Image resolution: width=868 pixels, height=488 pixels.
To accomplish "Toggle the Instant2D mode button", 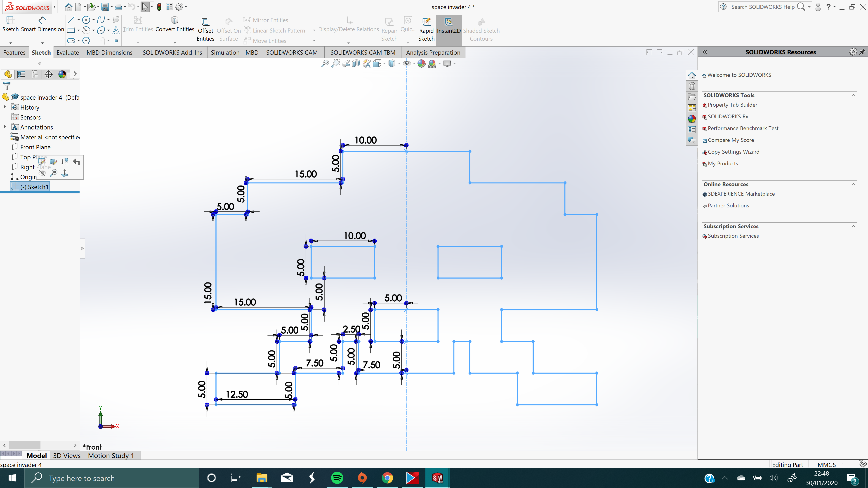I will (448, 30).
